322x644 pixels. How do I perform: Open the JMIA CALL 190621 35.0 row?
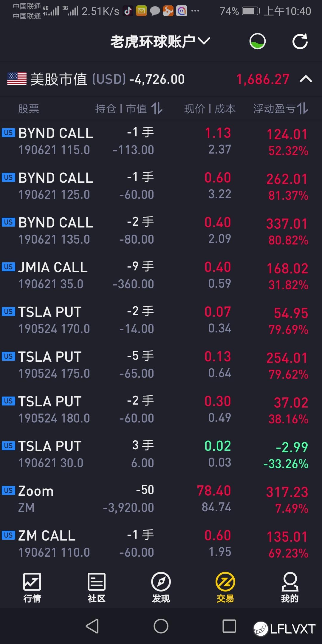161,275
